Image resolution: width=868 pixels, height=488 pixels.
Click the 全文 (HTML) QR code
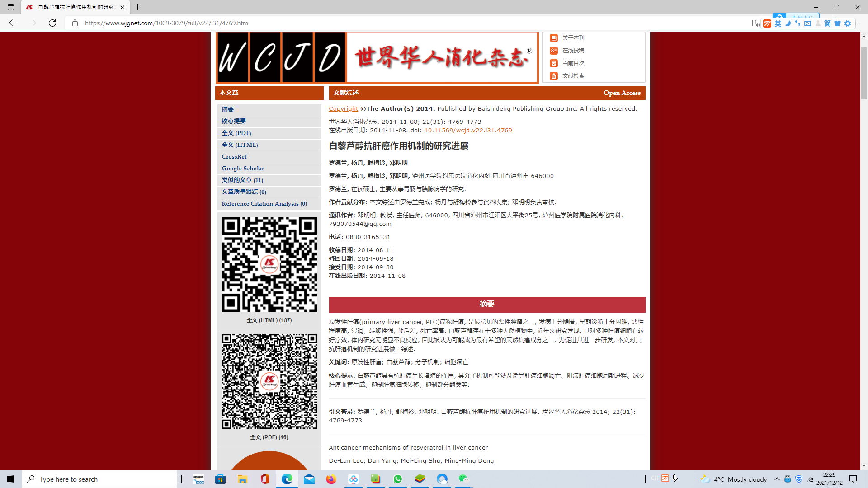coord(269,264)
